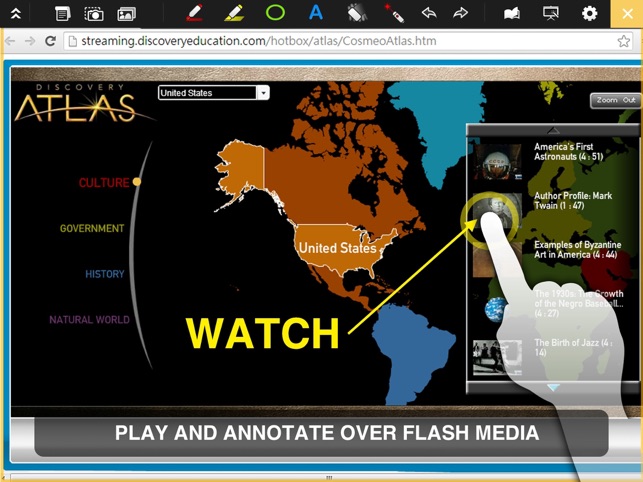The image size is (643, 482).
Task: Take a screenshot with the camera icon
Action: 94,14
